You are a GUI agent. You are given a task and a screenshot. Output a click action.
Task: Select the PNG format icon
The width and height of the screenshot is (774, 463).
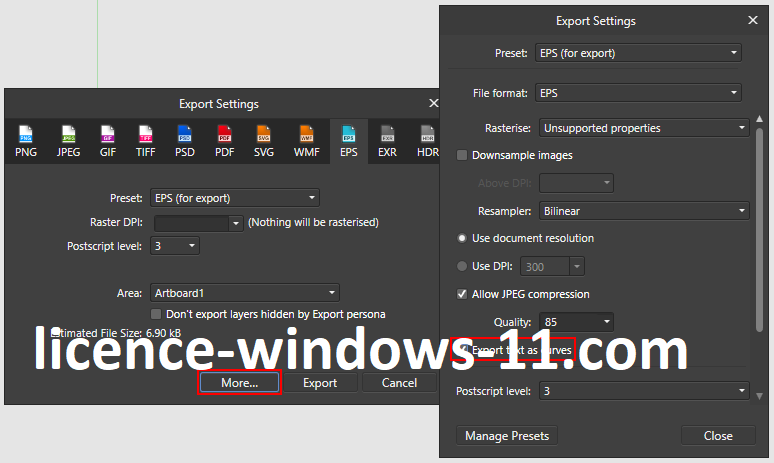click(25, 141)
